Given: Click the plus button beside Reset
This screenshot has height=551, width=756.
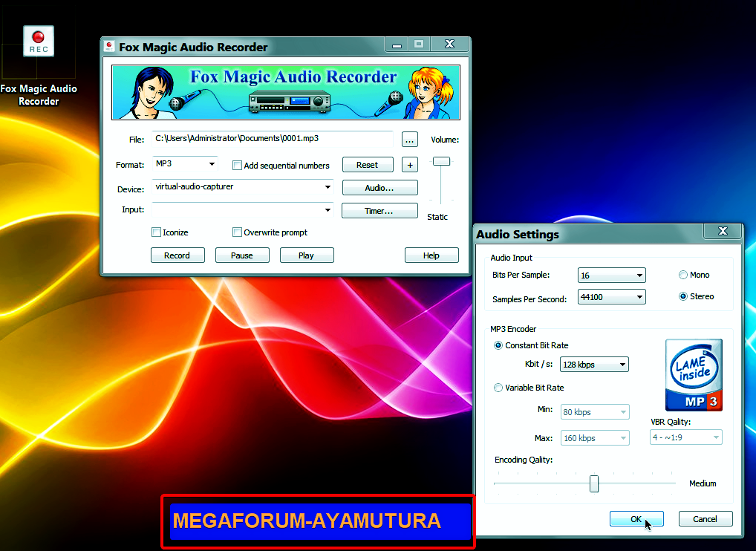Looking at the screenshot, I should click(x=410, y=165).
